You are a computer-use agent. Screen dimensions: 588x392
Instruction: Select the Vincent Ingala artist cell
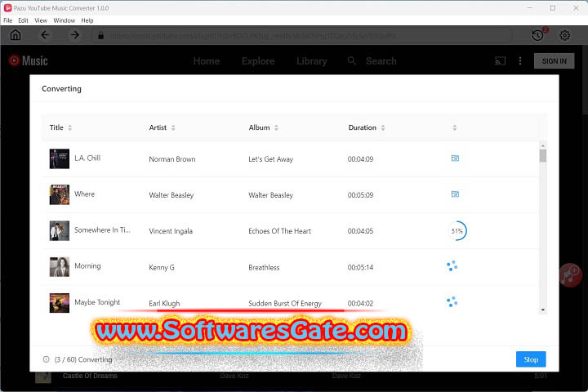tap(171, 231)
